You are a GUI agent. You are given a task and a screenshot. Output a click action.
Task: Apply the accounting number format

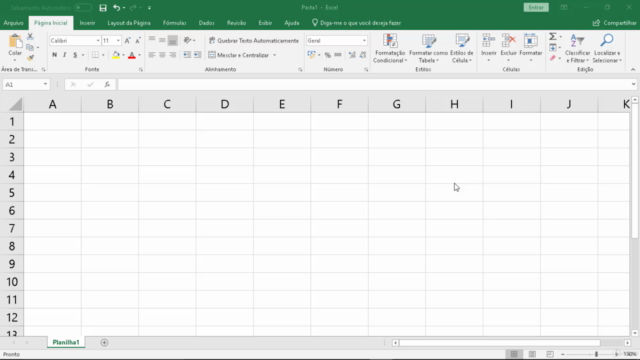pos(311,55)
